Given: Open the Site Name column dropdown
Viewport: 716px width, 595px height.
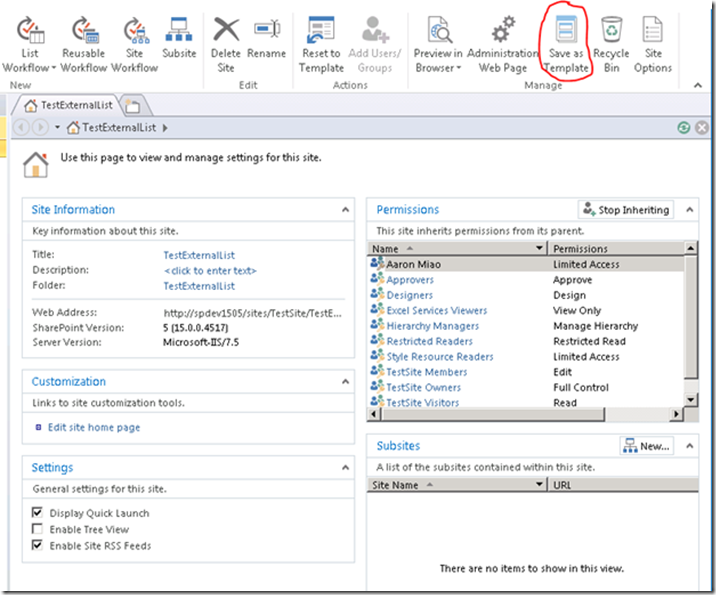Looking at the screenshot, I should [539, 484].
